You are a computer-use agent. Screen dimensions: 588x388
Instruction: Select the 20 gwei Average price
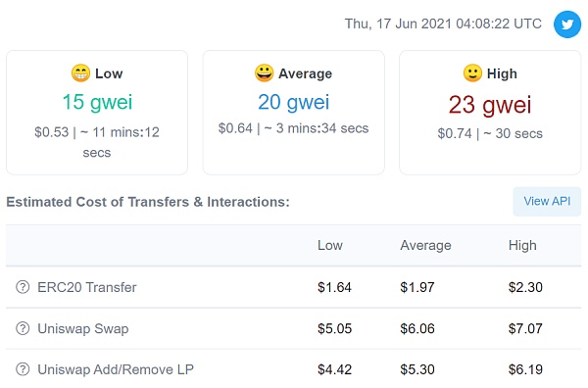click(294, 102)
